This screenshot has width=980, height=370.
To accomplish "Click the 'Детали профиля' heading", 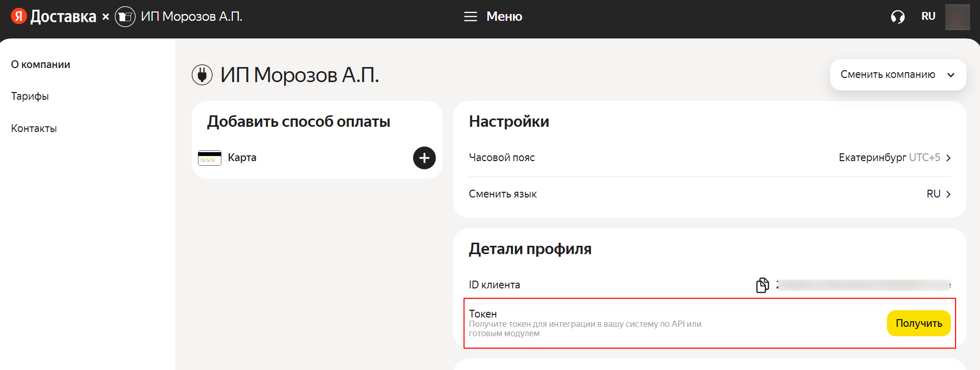I will tap(530, 249).
